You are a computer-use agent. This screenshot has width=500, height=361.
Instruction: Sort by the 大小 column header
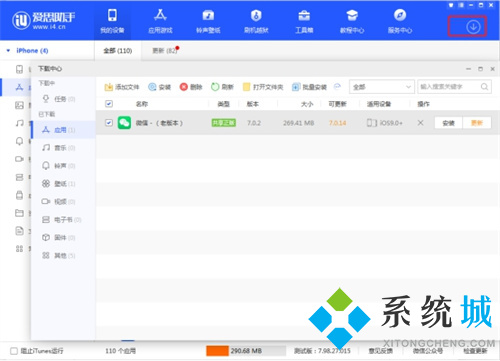point(307,104)
